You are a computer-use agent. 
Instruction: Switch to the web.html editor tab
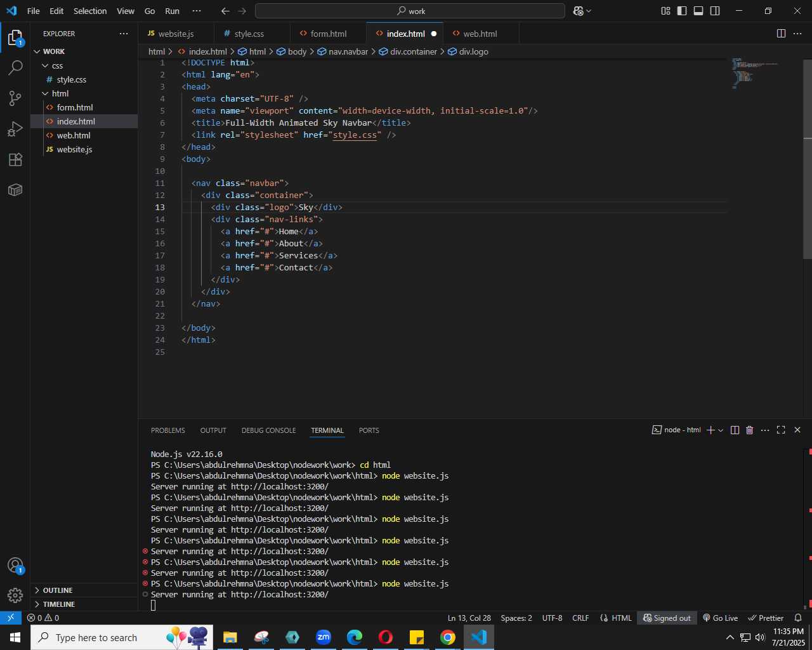click(480, 34)
